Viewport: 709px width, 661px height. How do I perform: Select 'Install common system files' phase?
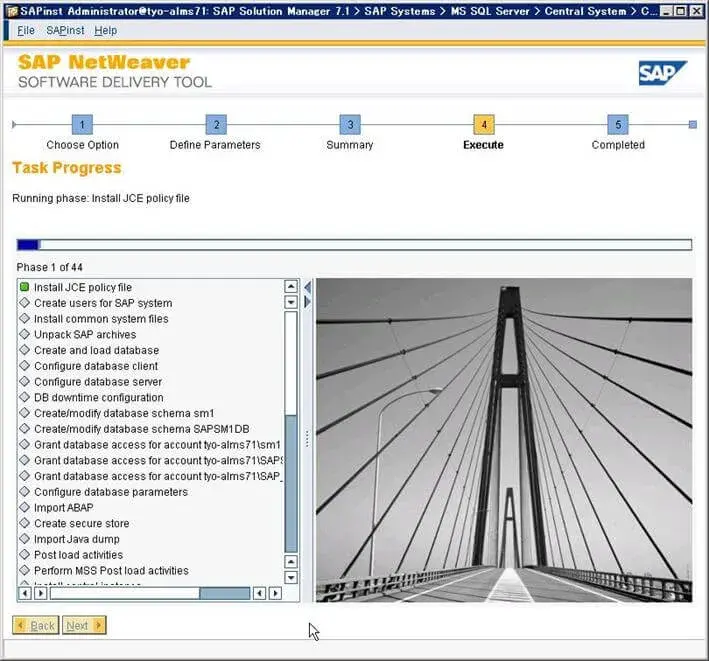pos(101,319)
